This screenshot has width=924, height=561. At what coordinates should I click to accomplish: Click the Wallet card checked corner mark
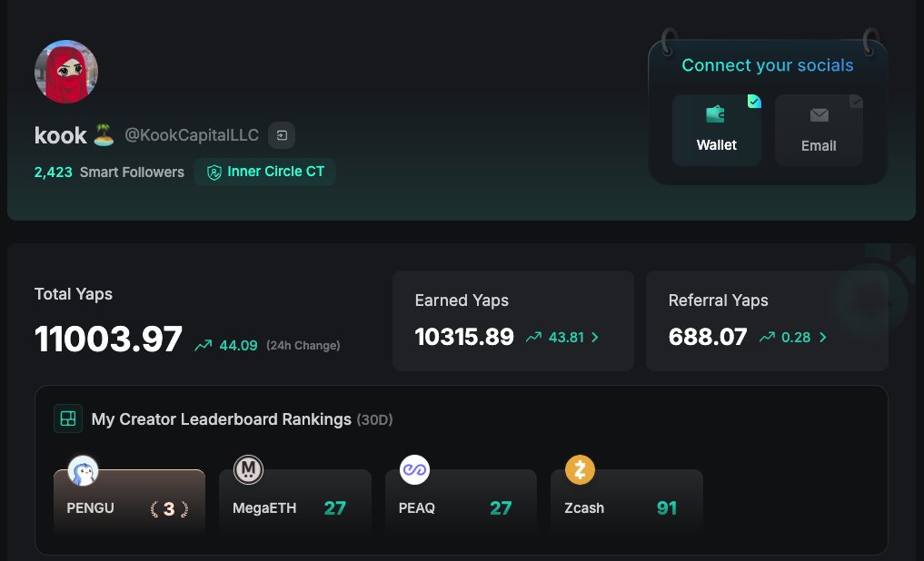pyautogui.click(x=754, y=102)
